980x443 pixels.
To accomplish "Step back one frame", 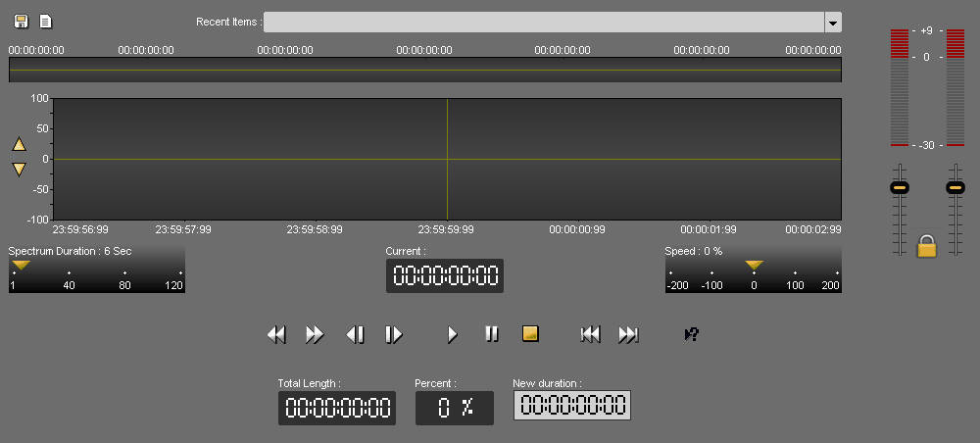I will pos(355,334).
